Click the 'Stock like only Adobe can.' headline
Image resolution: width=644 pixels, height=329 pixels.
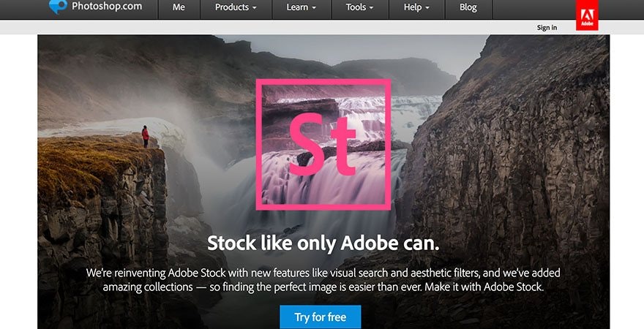click(x=323, y=243)
